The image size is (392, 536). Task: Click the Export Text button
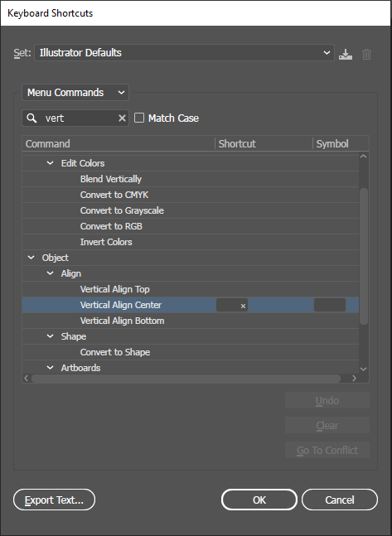coord(54,500)
